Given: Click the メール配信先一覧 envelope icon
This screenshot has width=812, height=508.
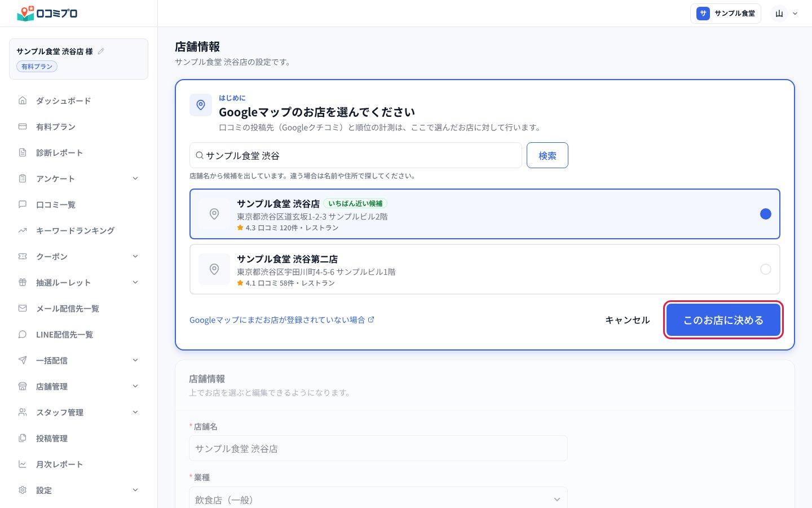Looking at the screenshot, I should (x=23, y=308).
